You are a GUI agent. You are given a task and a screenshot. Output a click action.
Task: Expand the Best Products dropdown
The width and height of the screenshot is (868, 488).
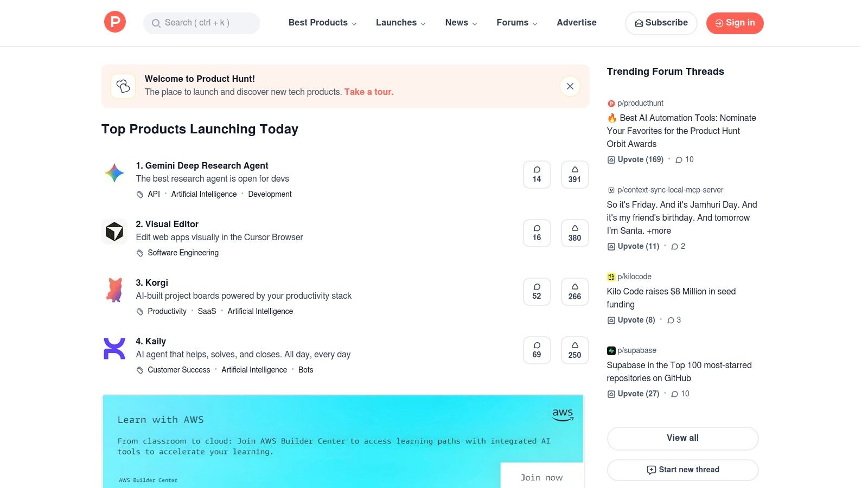[322, 23]
